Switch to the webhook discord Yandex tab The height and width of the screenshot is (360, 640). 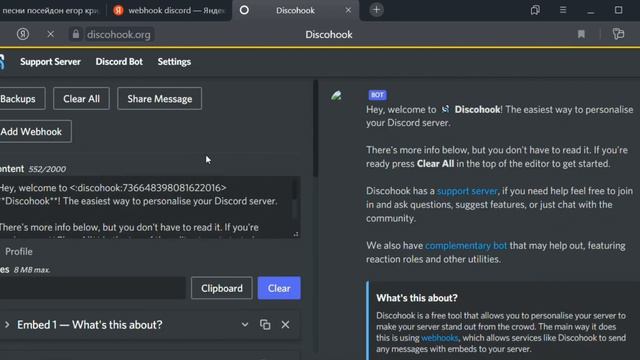[169, 10]
